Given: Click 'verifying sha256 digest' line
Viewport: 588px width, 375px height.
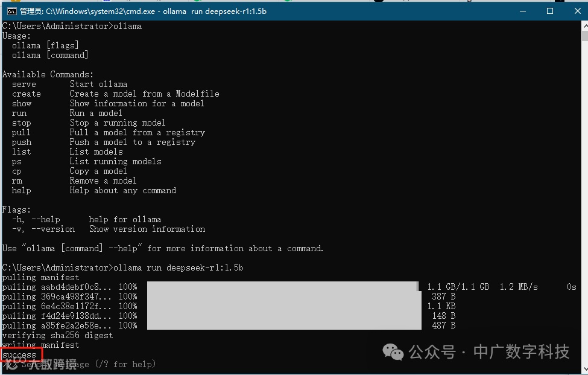Looking at the screenshot, I should pos(57,336).
